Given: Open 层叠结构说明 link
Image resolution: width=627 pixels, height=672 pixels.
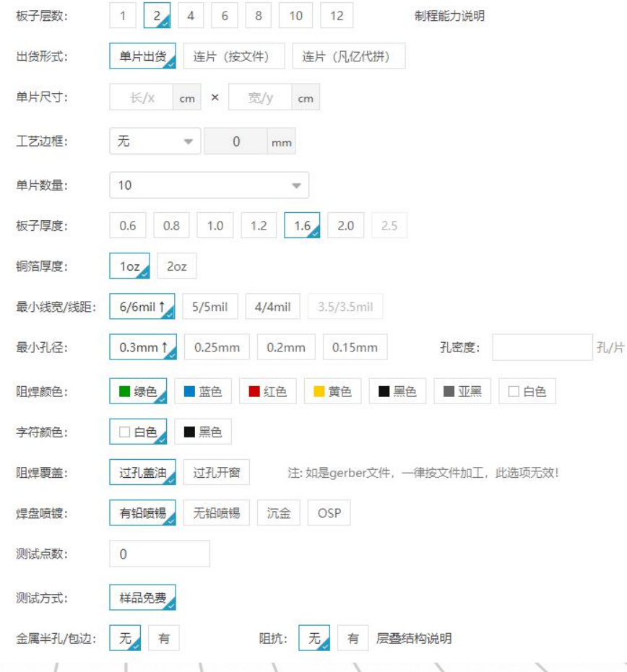Looking at the screenshot, I should tap(414, 638).
